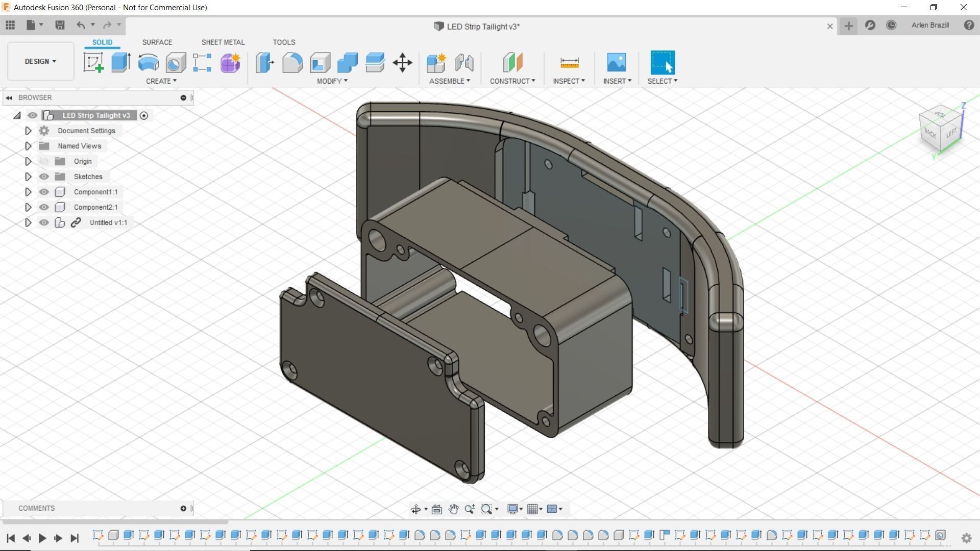Expand the Sketches folder

point(28,177)
